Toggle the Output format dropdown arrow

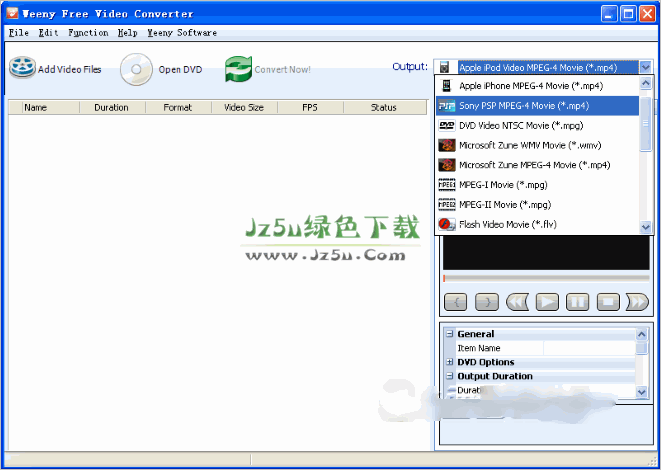pyautogui.click(x=645, y=67)
